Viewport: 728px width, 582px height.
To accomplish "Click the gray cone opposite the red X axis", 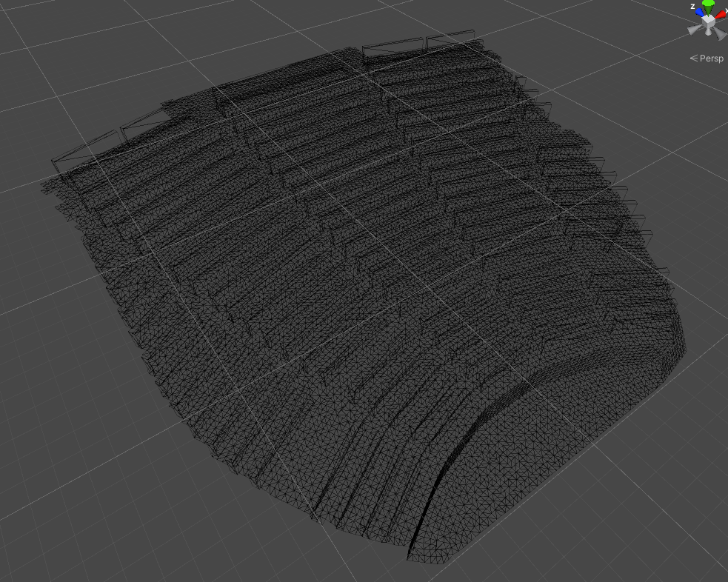I will (x=694, y=30).
